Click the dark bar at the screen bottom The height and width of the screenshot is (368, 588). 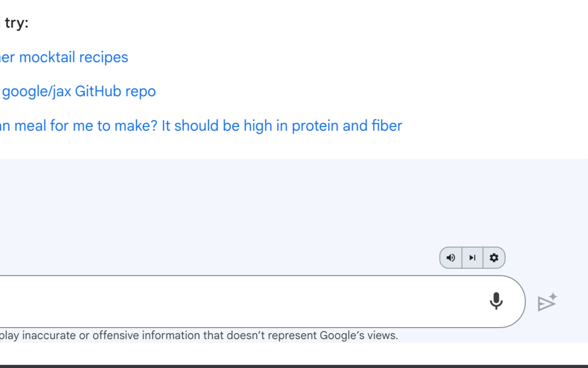click(x=294, y=366)
